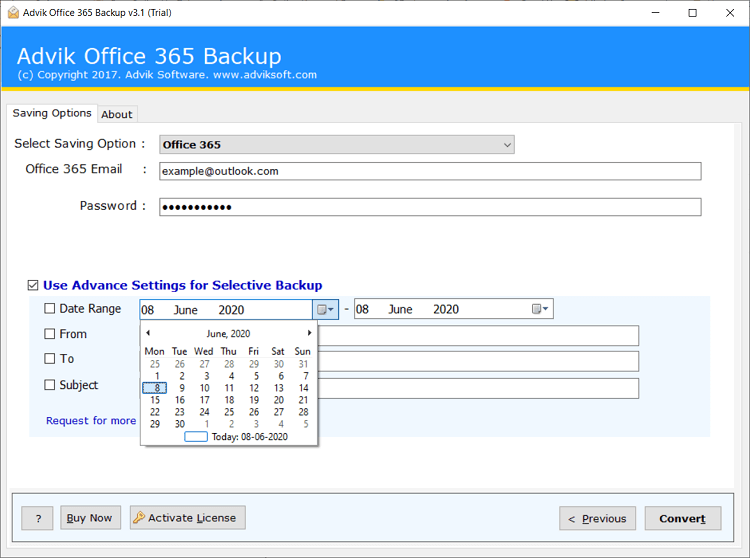Switch to the Saving Options tab

pyautogui.click(x=52, y=113)
